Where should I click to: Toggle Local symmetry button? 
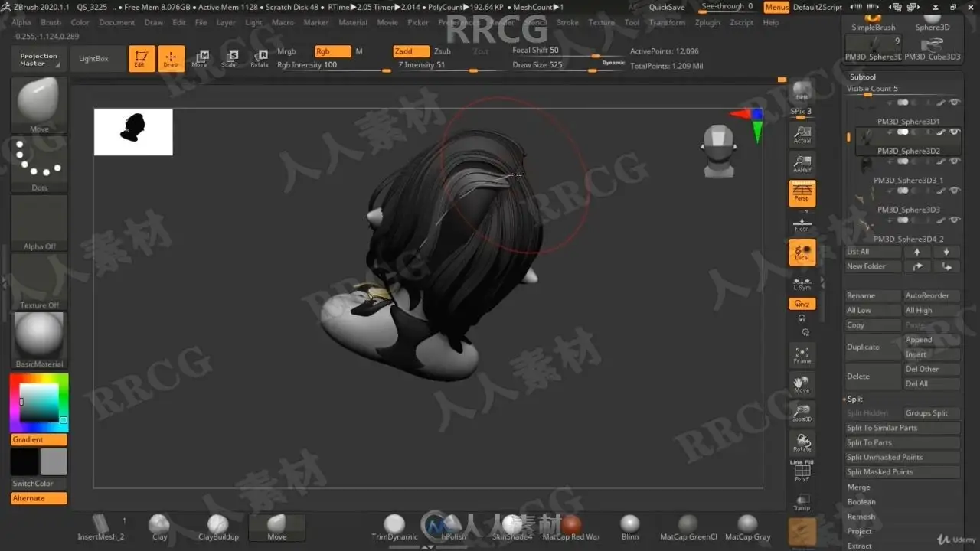[802, 253]
